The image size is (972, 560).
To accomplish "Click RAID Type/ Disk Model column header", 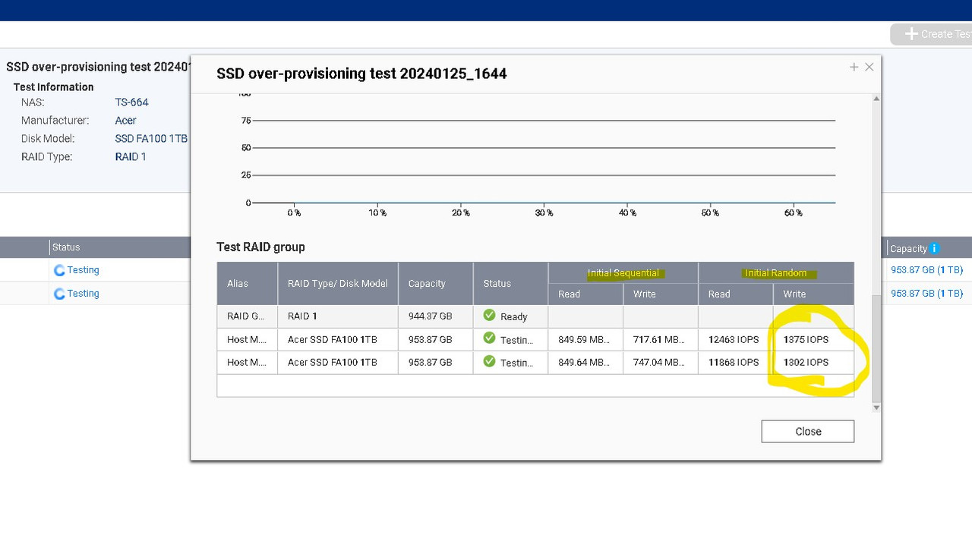I will pos(338,283).
